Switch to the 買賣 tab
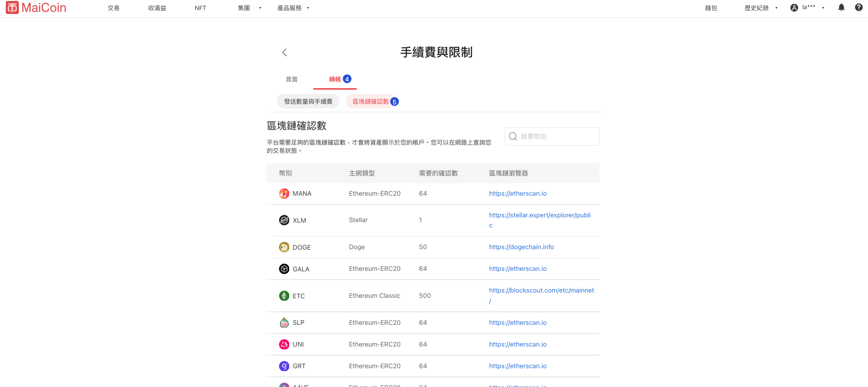868x387 pixels. click(x=292, y=80)
